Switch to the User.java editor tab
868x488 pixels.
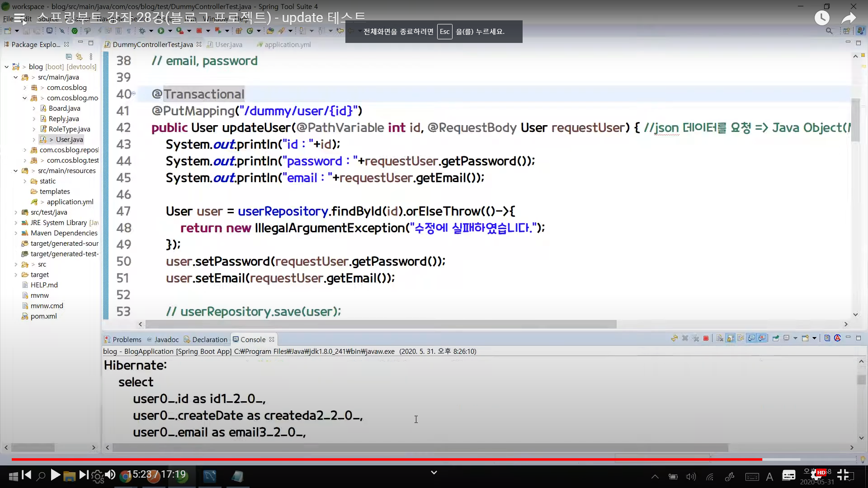coord(225,44)
